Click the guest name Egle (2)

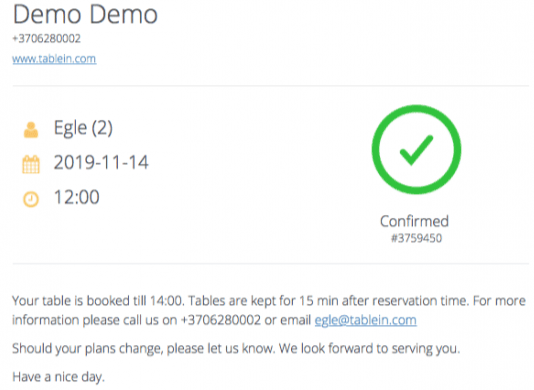pyautogui.click(x=83, y=128)
